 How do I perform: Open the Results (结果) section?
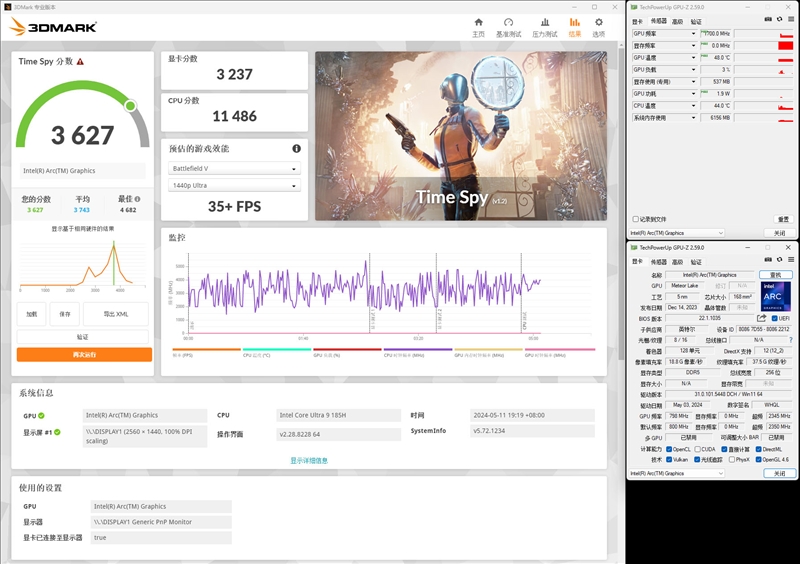click(x=574, y=28)
